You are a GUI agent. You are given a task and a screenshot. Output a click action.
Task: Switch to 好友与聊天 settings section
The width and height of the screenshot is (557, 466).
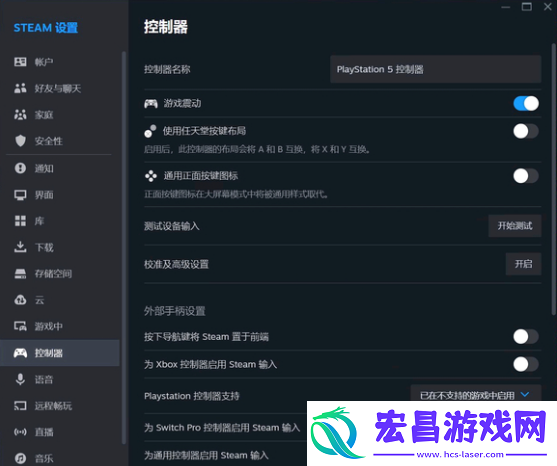[x=60, y=88]
